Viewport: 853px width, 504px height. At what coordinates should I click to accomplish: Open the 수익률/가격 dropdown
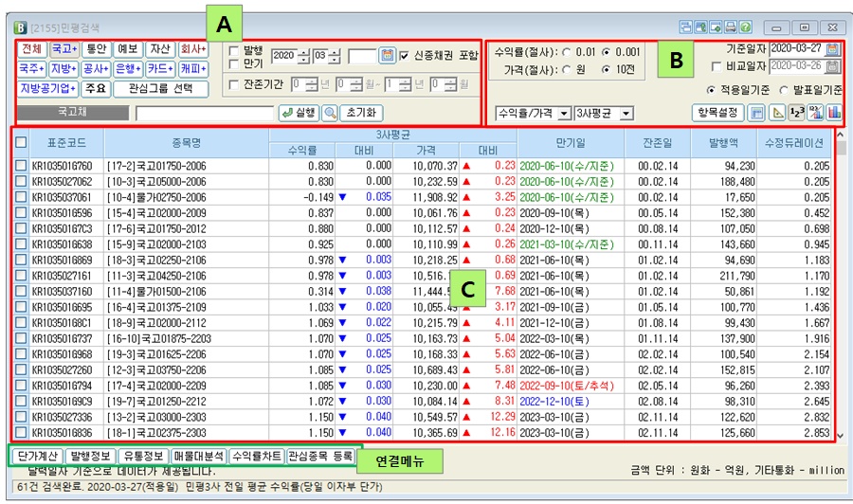[533, 113]
